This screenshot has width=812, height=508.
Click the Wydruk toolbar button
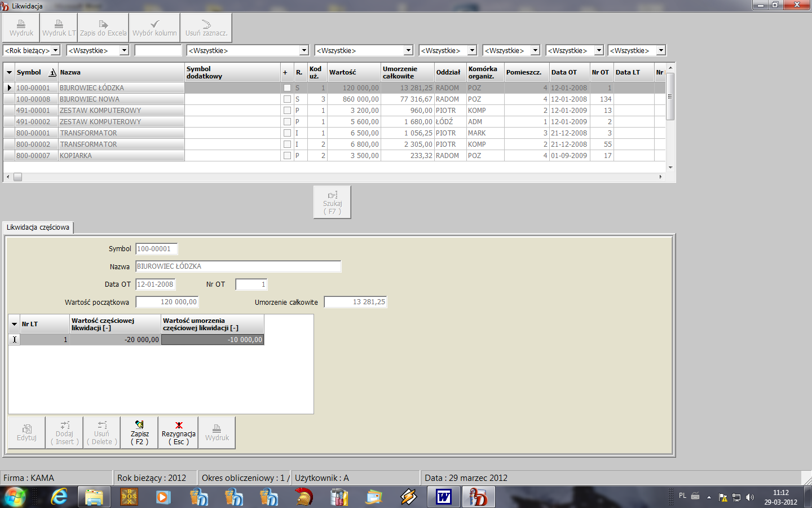(21, 28)
